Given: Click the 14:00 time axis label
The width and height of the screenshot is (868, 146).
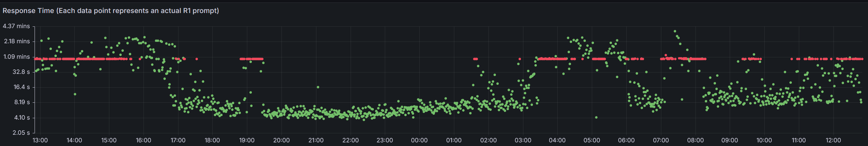Looking at the screenshot, I should 74,140.
